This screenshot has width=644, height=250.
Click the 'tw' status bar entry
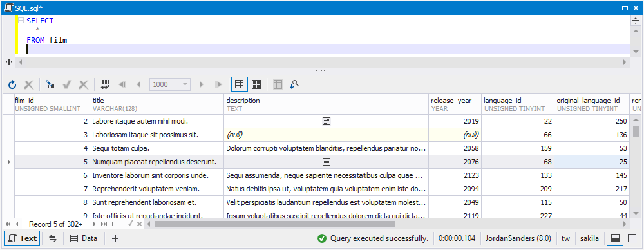coord(565,238)
